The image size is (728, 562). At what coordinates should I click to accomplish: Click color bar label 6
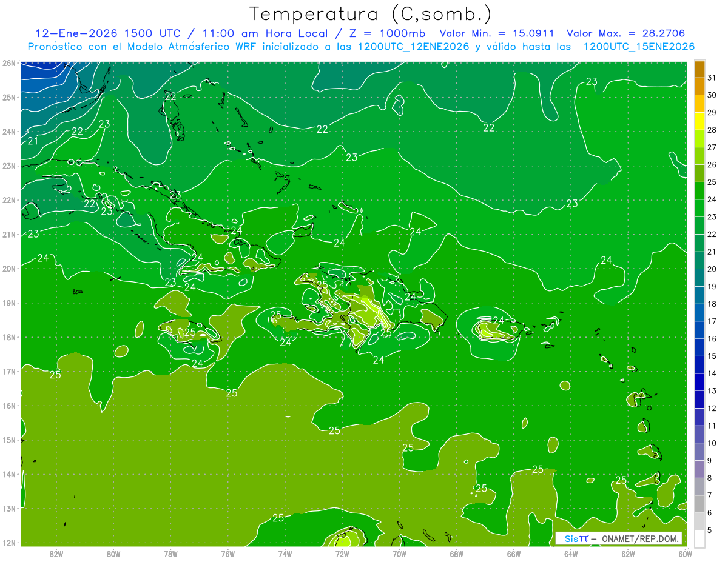710,513
